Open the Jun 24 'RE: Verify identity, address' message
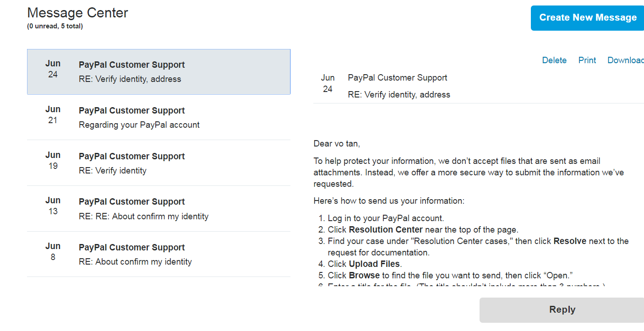This screenshot has width=644, height=331. click(158, 72)
